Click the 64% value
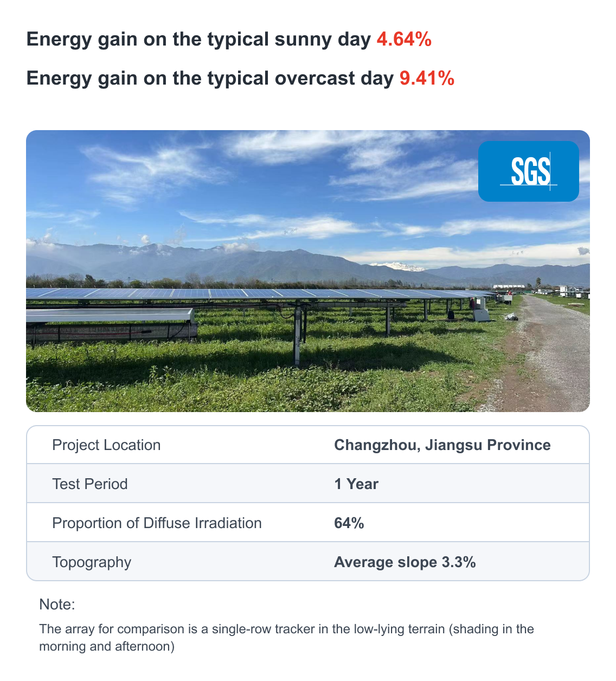Image resolution: width=616 pixels, height=681 pixels. [x=349, y=523]
